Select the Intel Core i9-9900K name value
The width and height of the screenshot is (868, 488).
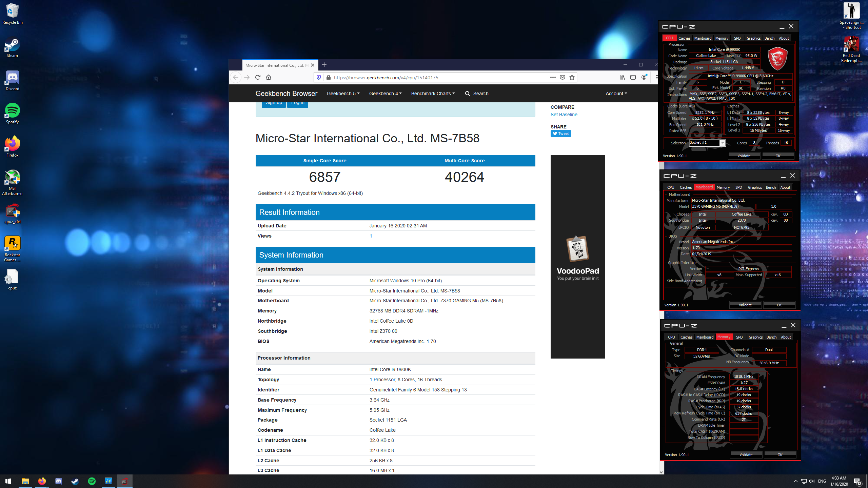pyautogui.click(x=390, y=369)
